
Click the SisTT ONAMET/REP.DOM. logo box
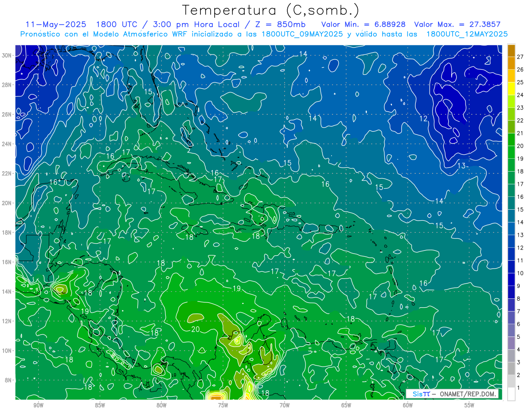(x=452, y=394)
